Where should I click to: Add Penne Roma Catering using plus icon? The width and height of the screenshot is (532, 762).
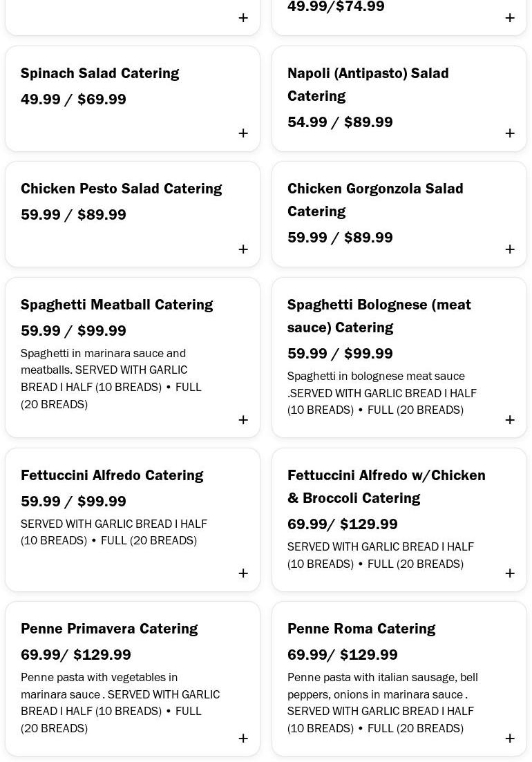click(510, 739)
